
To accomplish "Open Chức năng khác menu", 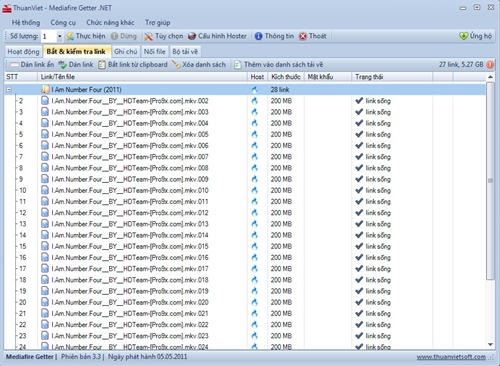I will (110, 22).
